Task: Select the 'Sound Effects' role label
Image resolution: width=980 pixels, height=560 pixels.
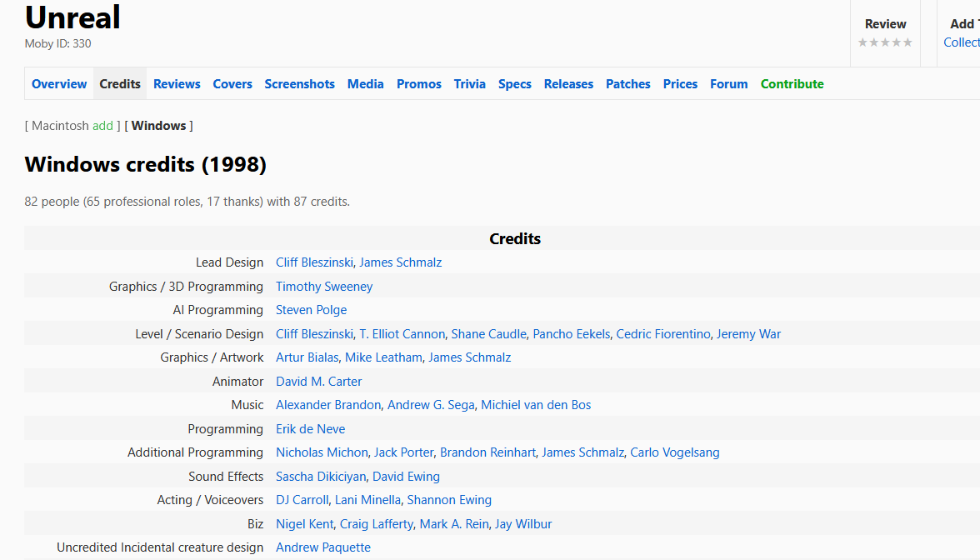Action: pos(227,477)
